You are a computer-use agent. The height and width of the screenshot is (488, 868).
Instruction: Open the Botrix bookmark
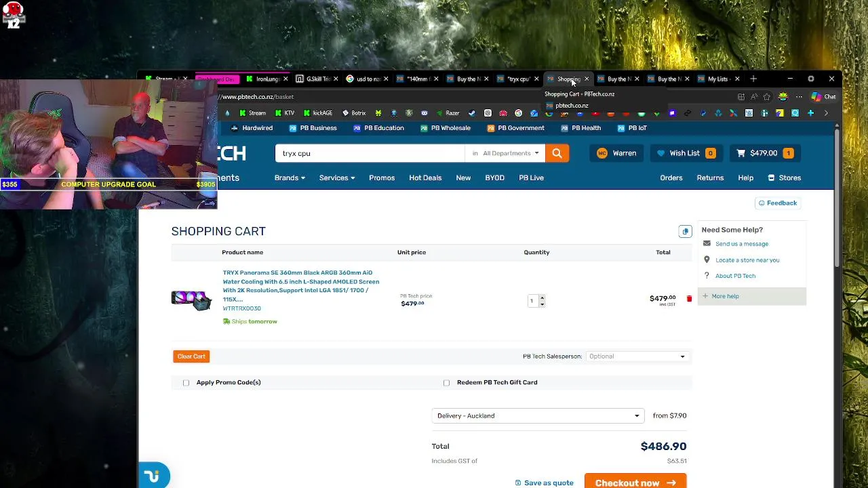[354, 113]
